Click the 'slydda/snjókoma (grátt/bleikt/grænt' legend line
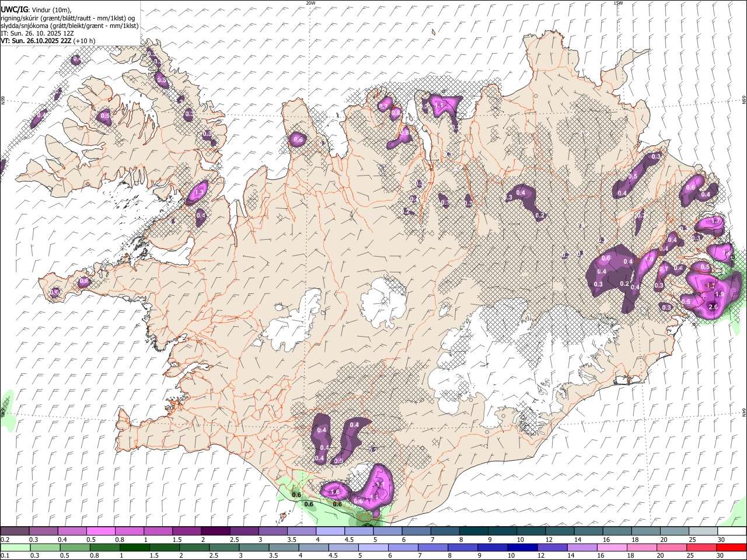This screenshot has height=560, width=747. point(69,26)
